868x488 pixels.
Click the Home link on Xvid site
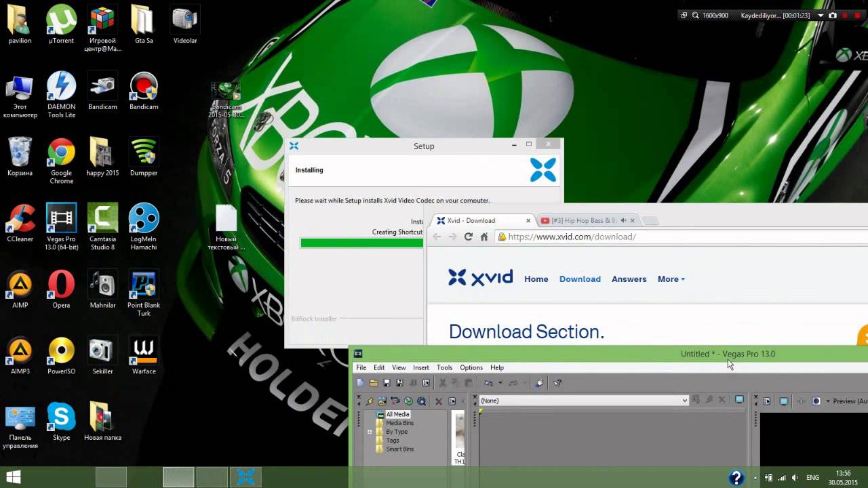coord(536,279)
